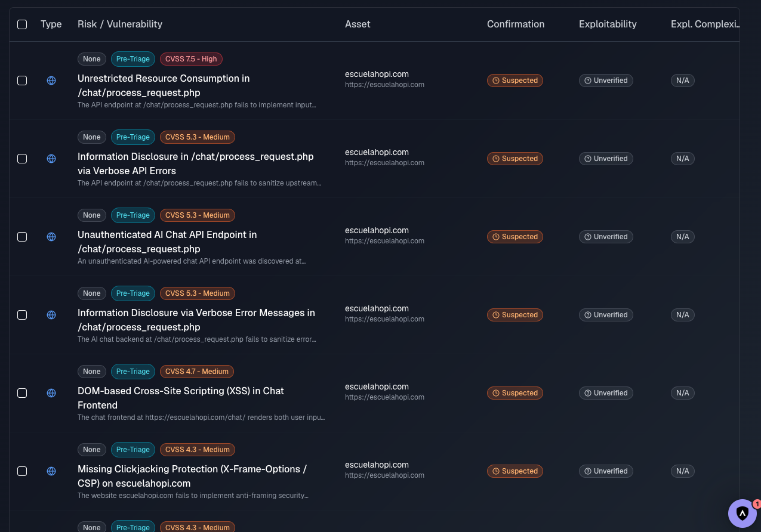Select checkbox for Unauthenticated AI Chat API Endpoint
This screenshot has width=761, height=532.
(22, 237)
